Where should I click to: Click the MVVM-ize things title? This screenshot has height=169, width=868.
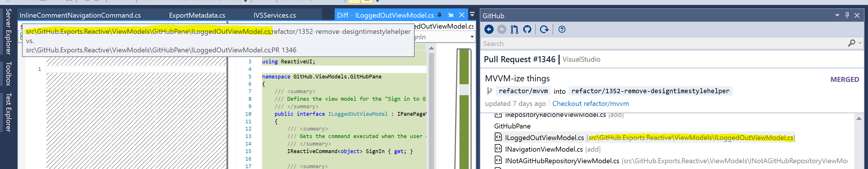[517, 79]
